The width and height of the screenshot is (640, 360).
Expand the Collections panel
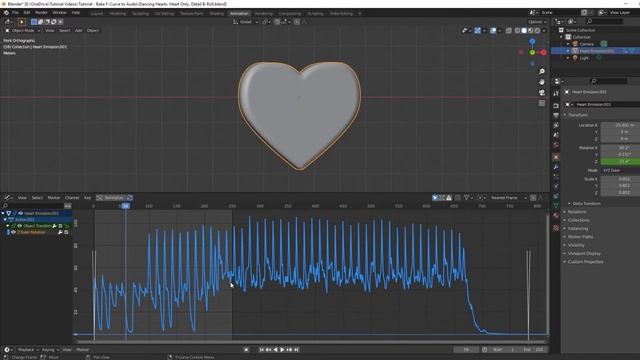578,220
